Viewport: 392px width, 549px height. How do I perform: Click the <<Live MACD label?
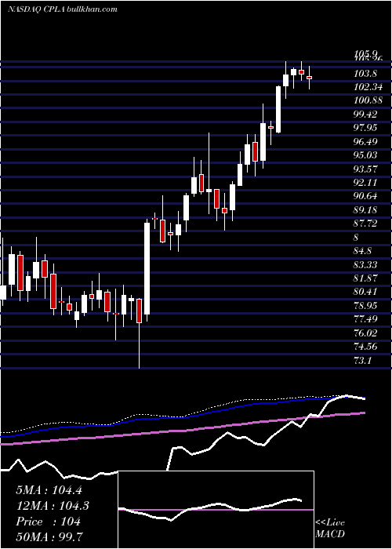[330, 529]
